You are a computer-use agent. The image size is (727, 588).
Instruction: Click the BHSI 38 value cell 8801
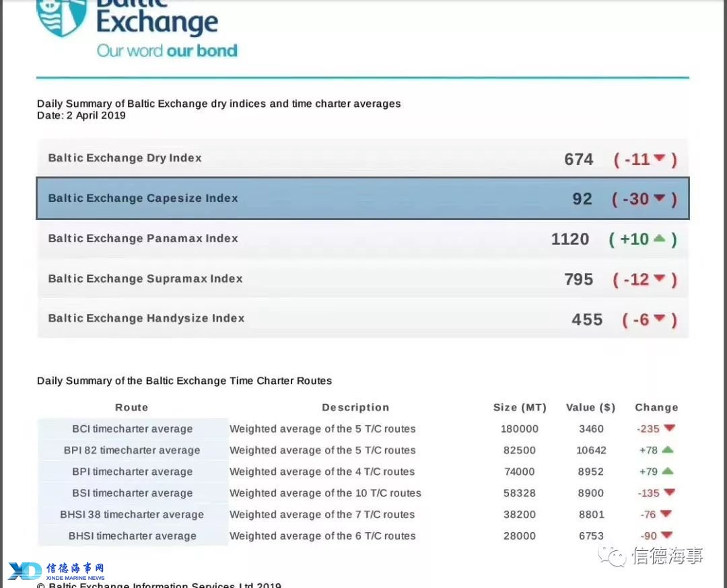tap(592, 514)
